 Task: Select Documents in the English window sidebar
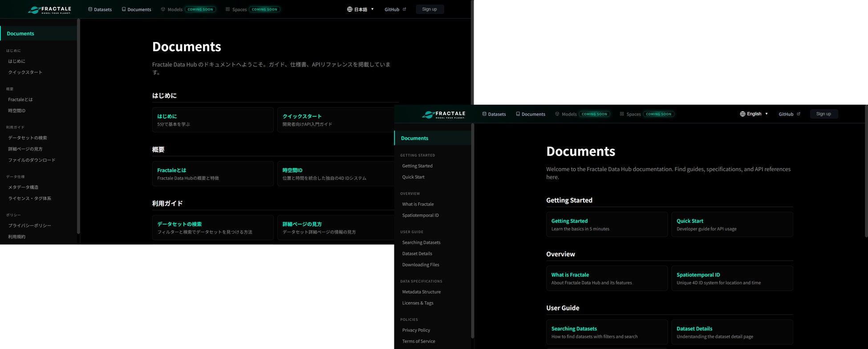(433, 138)
